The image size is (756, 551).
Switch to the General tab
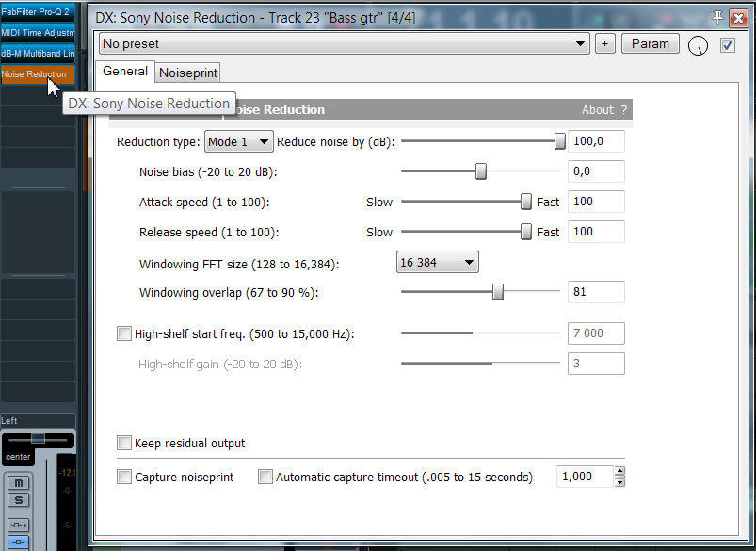[x=125, y=72]
